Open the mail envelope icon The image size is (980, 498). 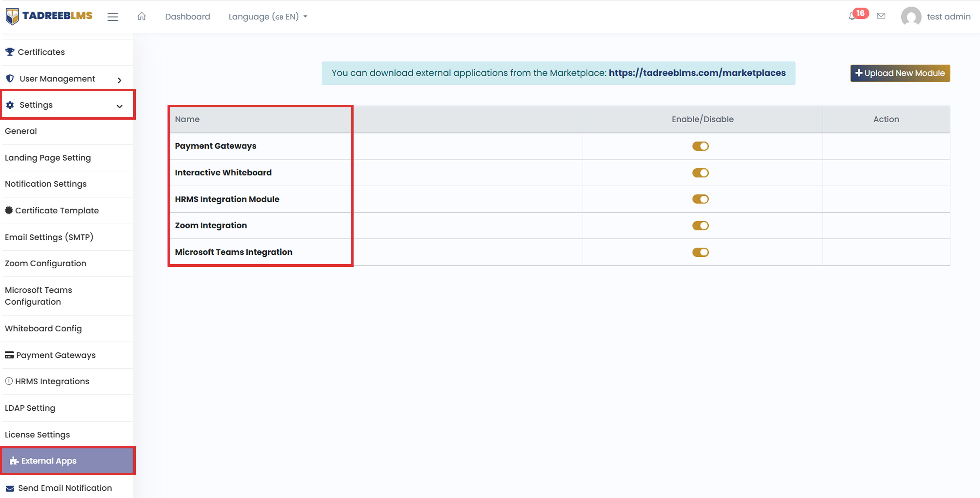[881, 16]
